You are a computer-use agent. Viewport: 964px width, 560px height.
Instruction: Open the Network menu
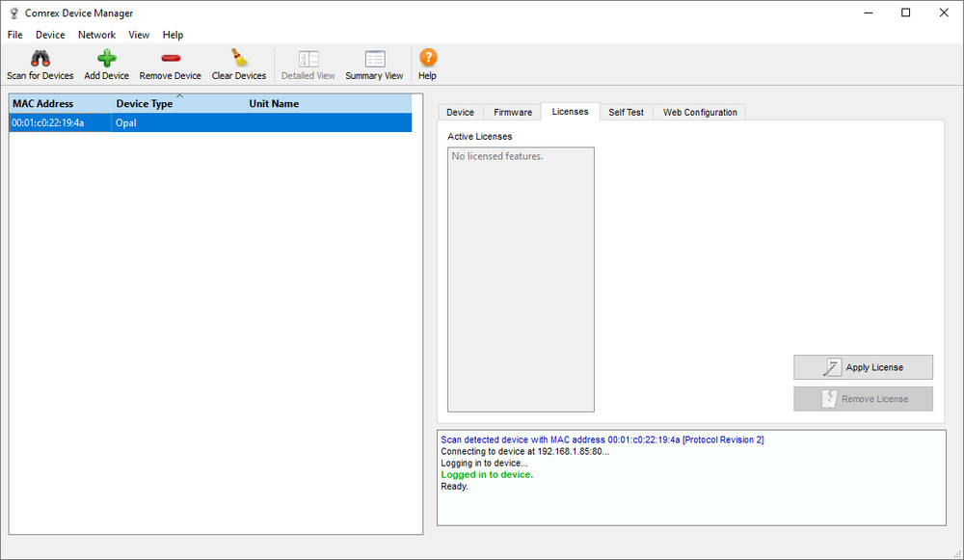click(x=96, y=35)
